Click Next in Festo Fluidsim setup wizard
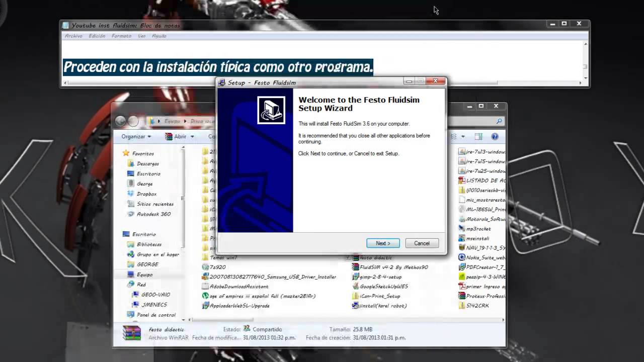Viewport: 644px width, 362px height. [383, 243]
